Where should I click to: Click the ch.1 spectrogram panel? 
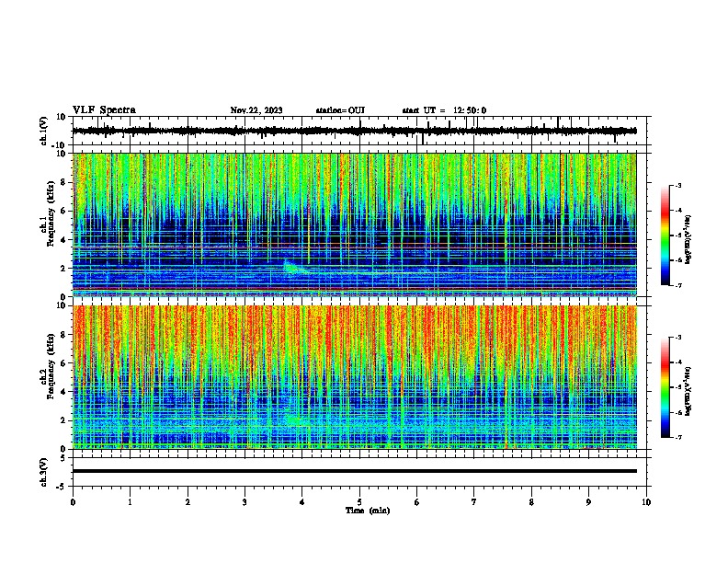tap(354, 224)
